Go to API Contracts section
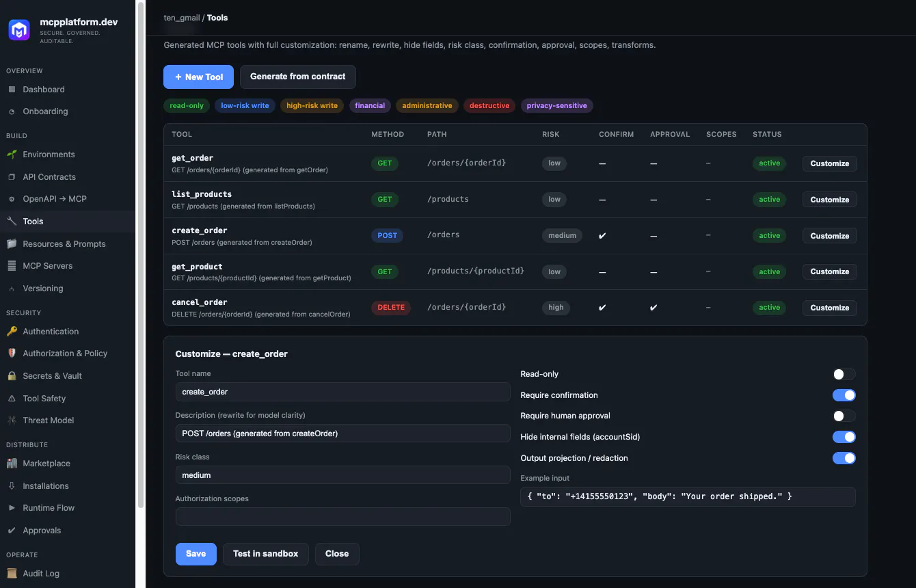 point(68,177)
